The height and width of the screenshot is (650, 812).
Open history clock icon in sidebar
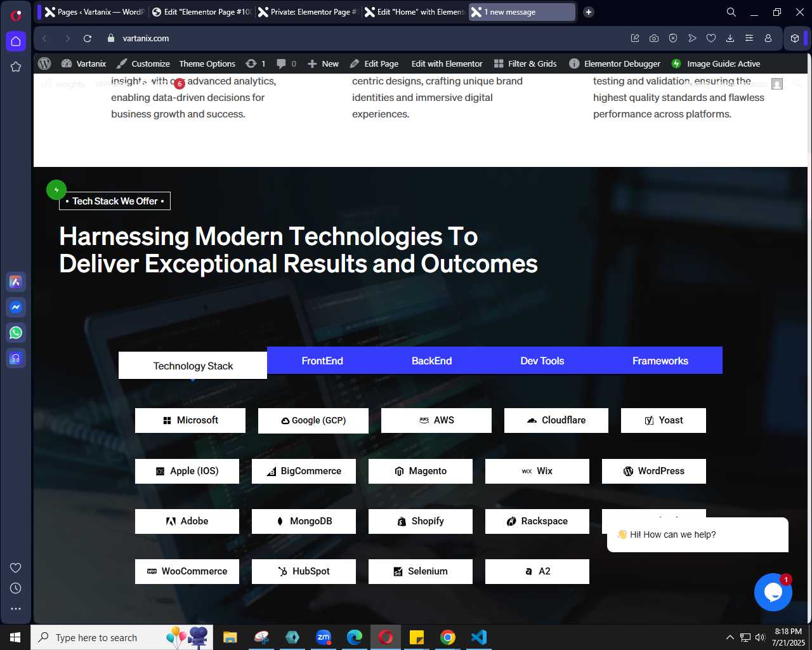click(x=16, y=588)
